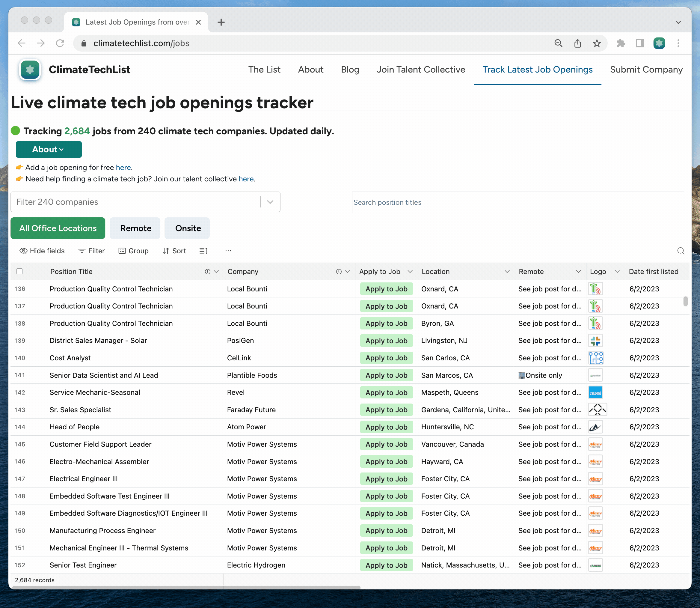
Task: Toggle the browser side panel icon
Action: point(640,43)
